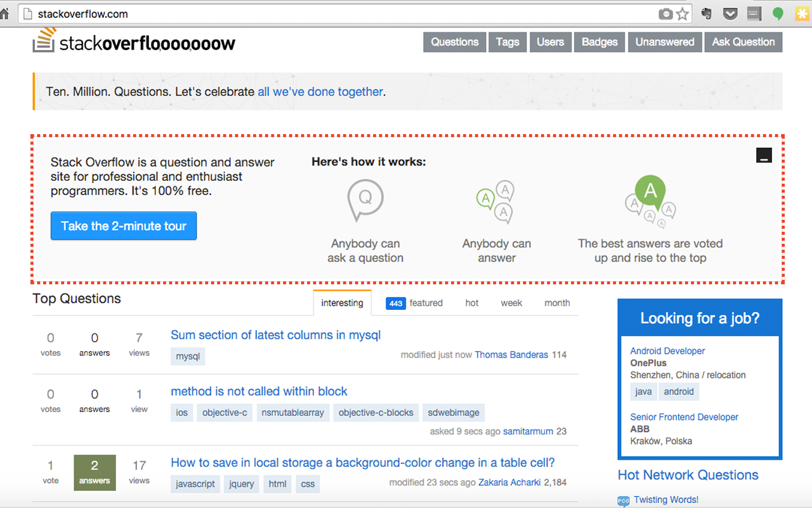Click the objective-c tag
The image size is (812, 508).
pyautogui.click(x=225, y=413)
